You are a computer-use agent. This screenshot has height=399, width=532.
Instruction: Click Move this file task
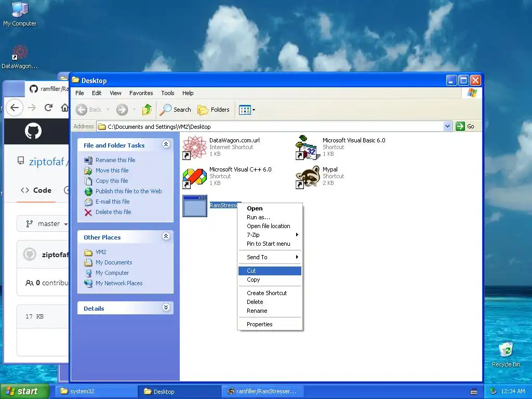pos(112,170)
